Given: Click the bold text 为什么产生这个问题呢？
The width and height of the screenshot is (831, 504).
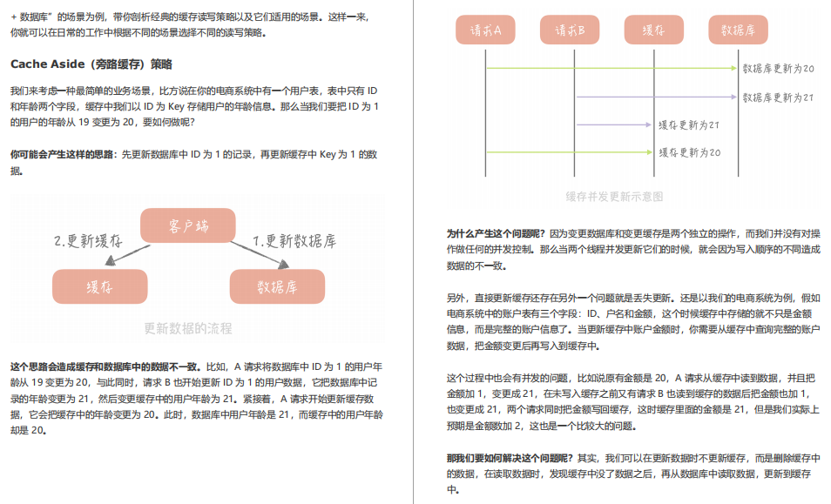Looking at the screenshot, I should point(495,233).
